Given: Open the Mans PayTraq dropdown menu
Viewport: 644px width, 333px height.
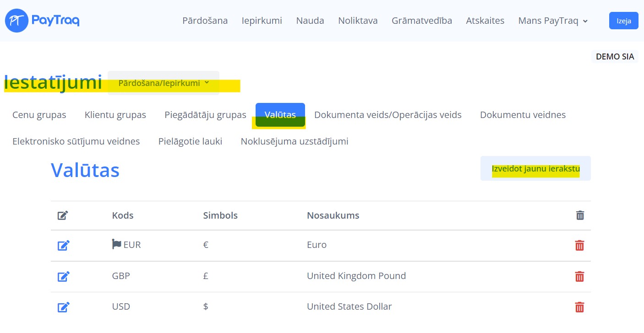Looking at the screenshot, I should tap(553, 21).
